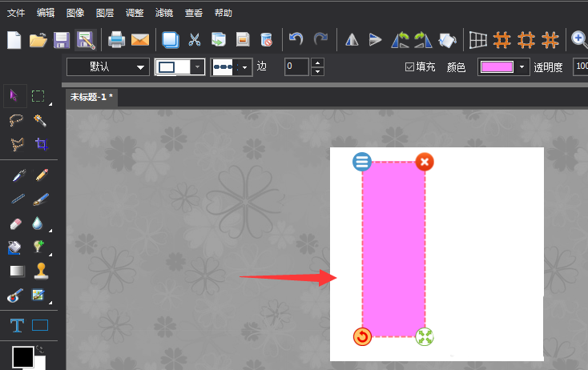Select the paintbrush tool

tap(41, 199)
